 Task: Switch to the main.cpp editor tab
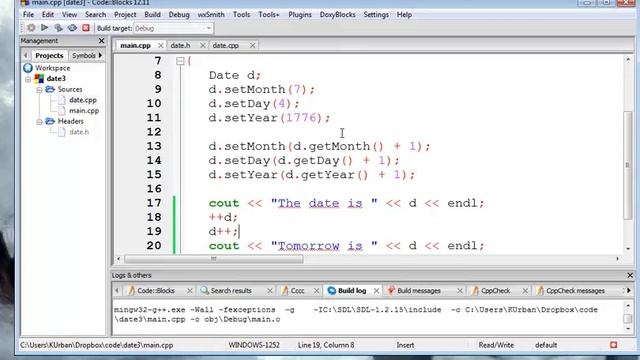click(135, 46)
